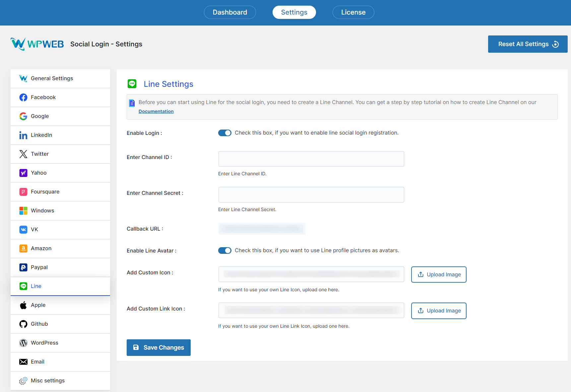The height and width of the screenshot is (392, 571).
Task: Click the Google logo icon
Action: pos(23,116)
